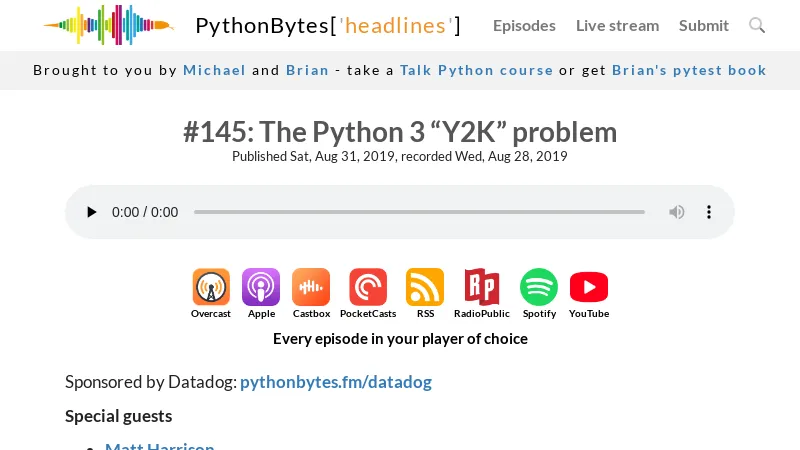The image size is (800, 450).
Task: Open the Castbox player icon
Action: [x=311, y=288]
